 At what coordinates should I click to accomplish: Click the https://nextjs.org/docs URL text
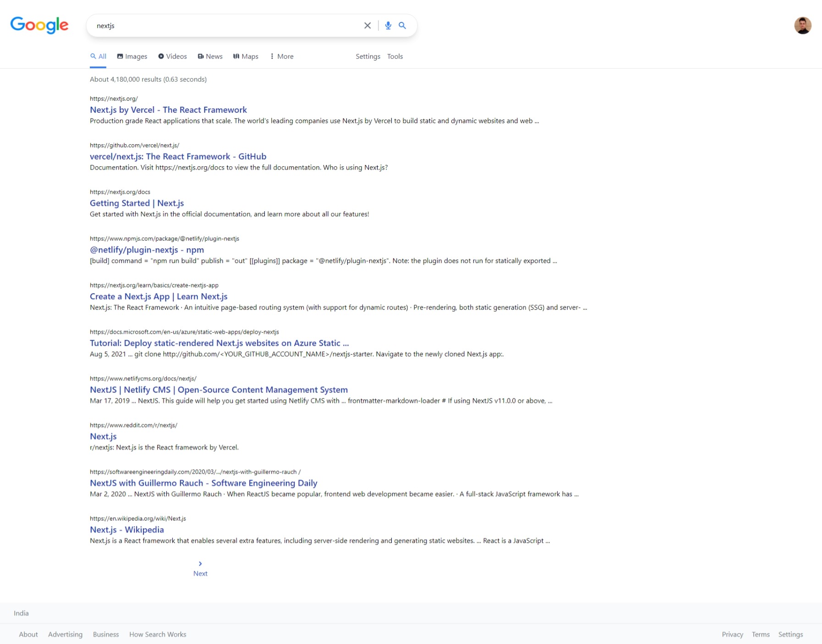coord(120,192)
